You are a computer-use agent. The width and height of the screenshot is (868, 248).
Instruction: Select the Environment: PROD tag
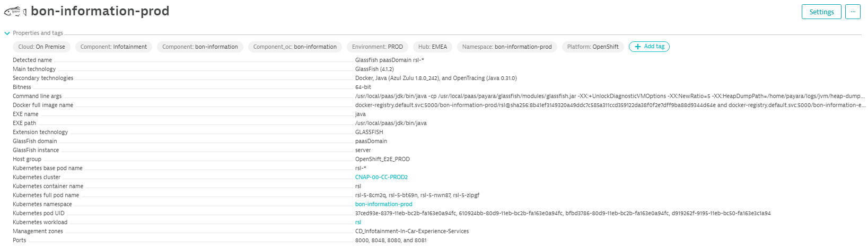tap(377, 47)
